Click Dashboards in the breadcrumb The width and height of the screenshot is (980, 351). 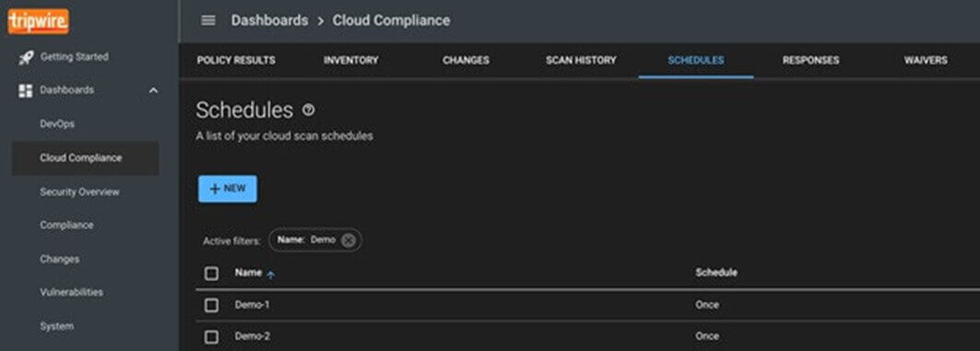[x=269, y=20]
